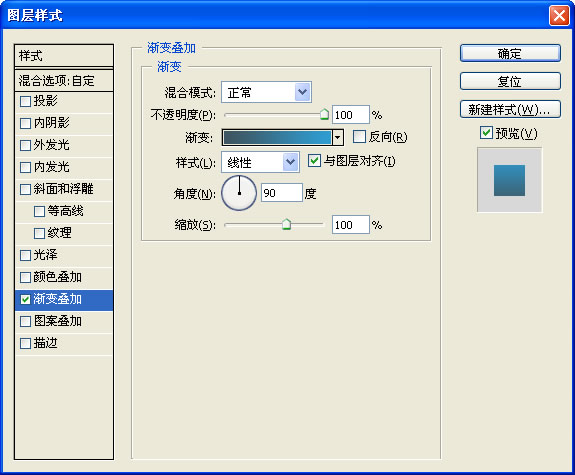The height and width of the screenshot is (475, 575).
Task: Click the 不透明度 value field
Action: pos(350,115)
